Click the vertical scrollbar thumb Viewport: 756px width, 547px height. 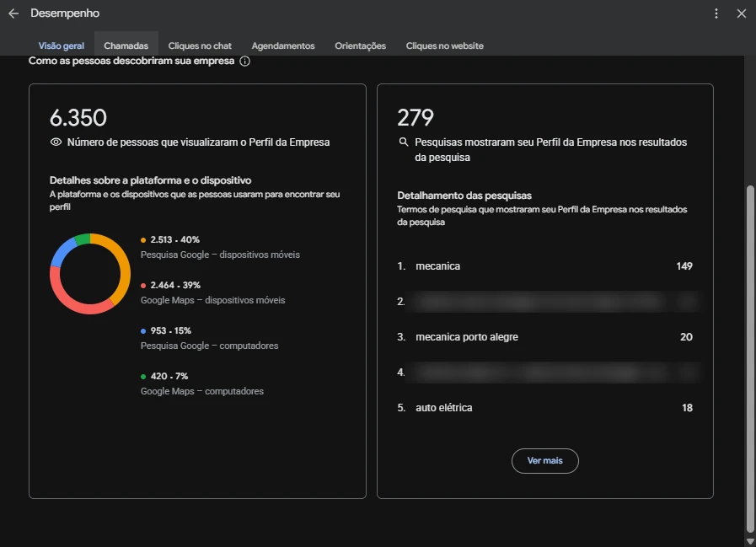click(x=750, y=357)
